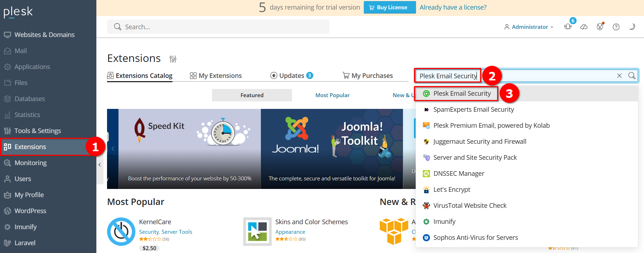This screenshot has width=644, height=253.
Task: Open the owl tutorials icon in the header
Action: [x=600, y=27]
